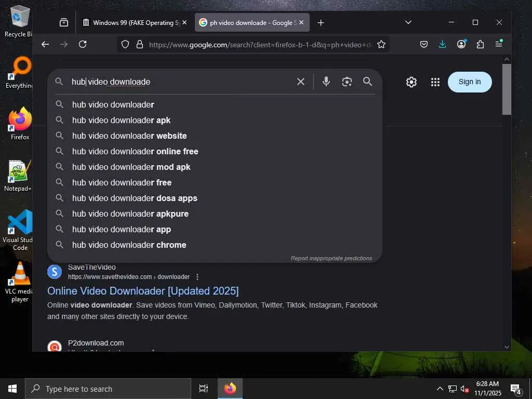Open Google quick settings gear
Viewport: 532px width, 399px height.
click(x=411, y=82)
